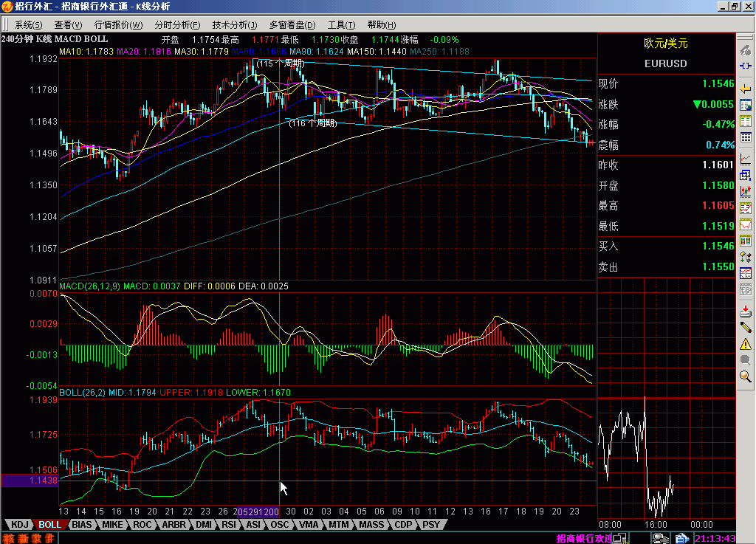756x544 pixels.
Task: Click the red zigzag line chart icon
Action: [746, 224]
